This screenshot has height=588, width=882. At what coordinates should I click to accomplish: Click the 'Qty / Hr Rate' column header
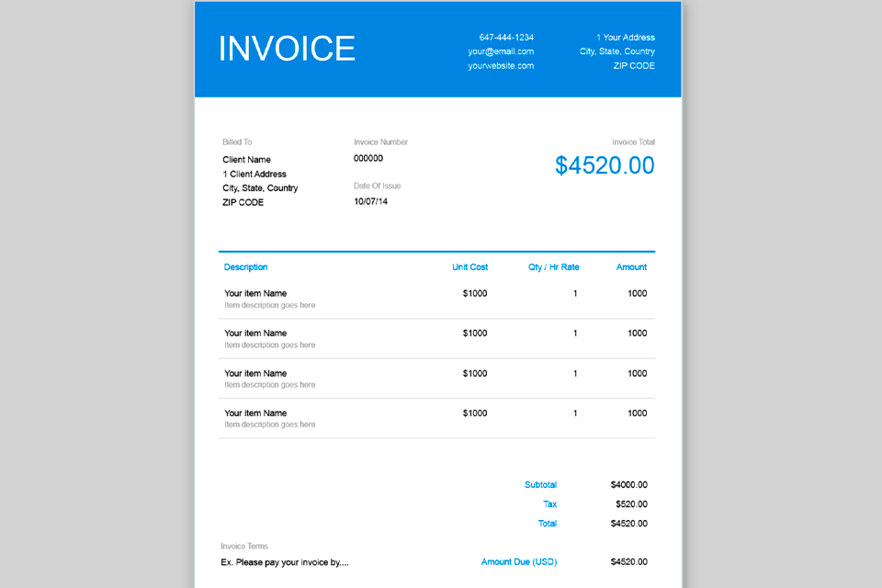click(x=553, y=266)
